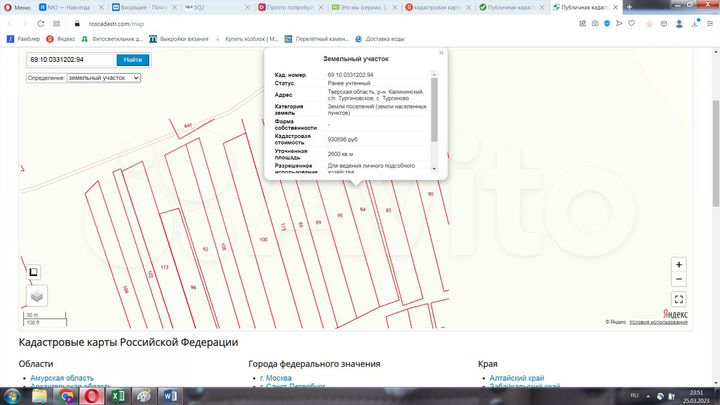This screenshot has height=405, width=720.
Task: Open the Рамблер bookmark
Action: (x=23, y=39)
